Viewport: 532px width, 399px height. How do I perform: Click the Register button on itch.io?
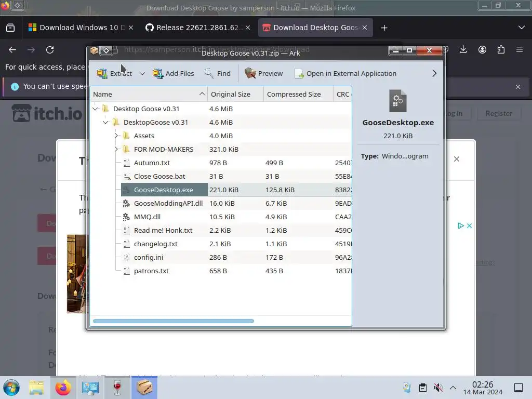[498, 113]
